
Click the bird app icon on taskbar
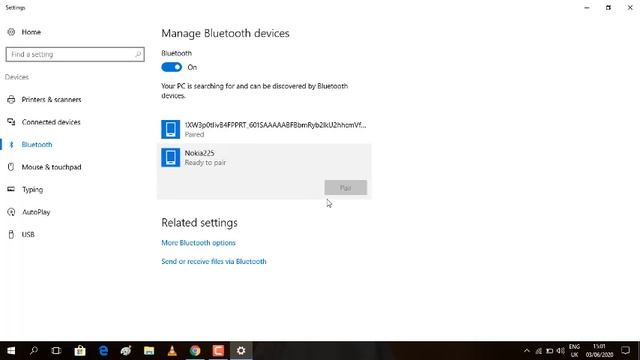click(126, 351)
